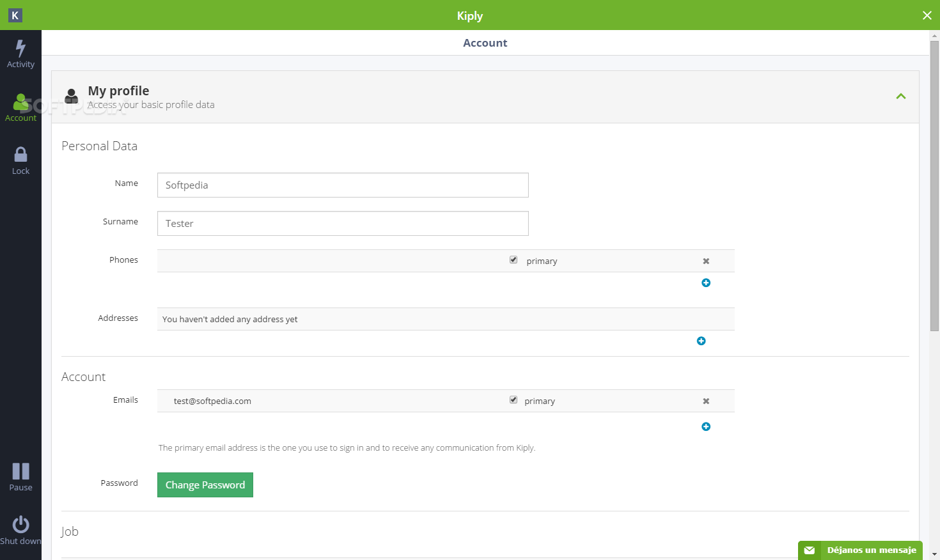This screenshot has height=560, width=940.
Task: Pause tracking with the Pause icon
Action: (20, 471)
